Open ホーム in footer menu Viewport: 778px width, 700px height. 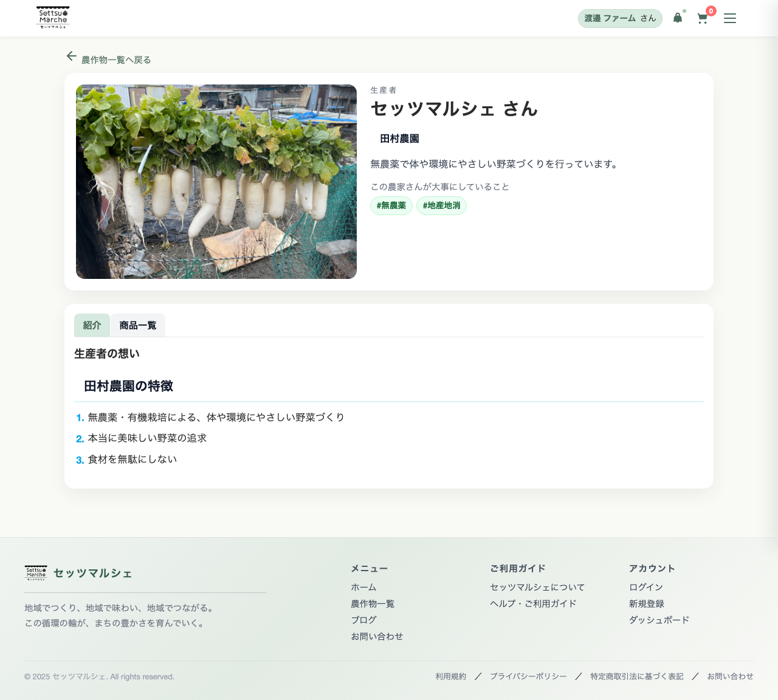click(363, 587)
